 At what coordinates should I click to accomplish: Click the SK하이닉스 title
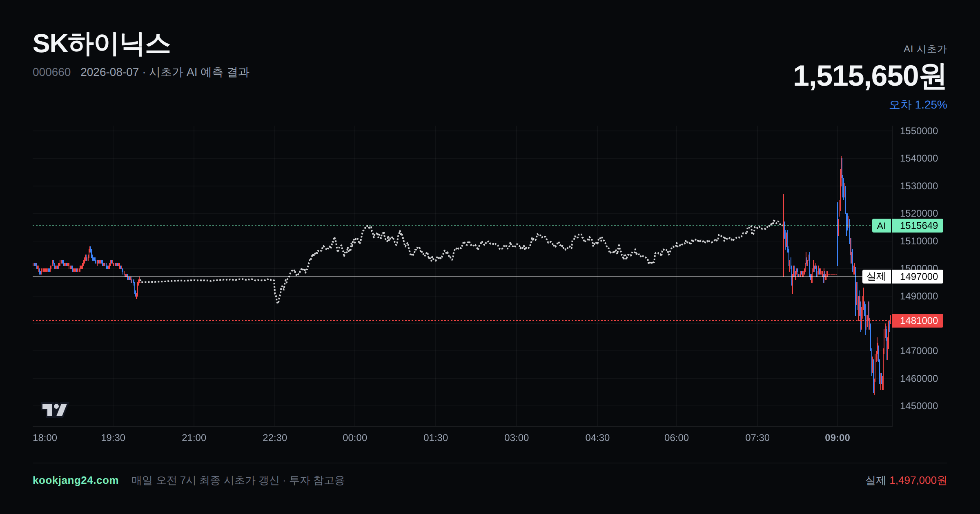pos(101,44)
